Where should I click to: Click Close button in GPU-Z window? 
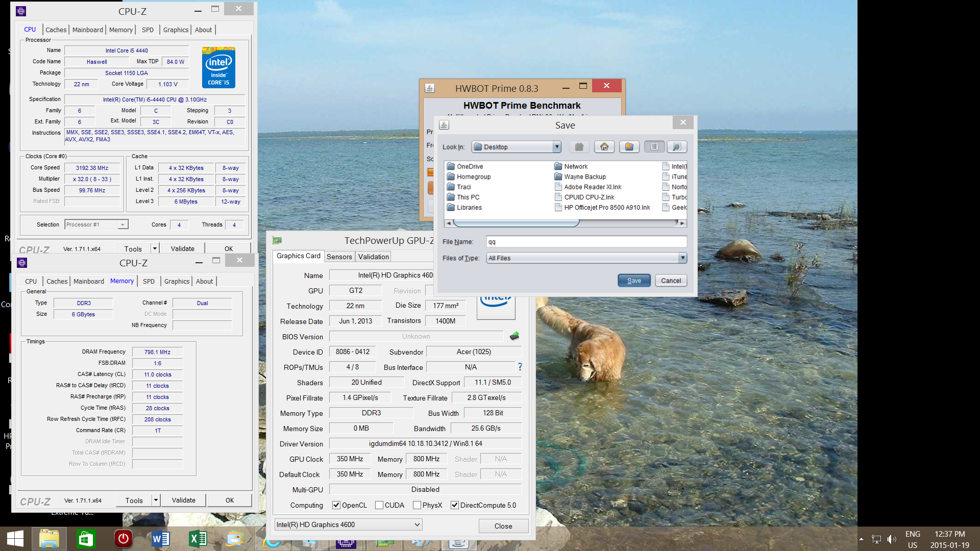tap(503, 526)
